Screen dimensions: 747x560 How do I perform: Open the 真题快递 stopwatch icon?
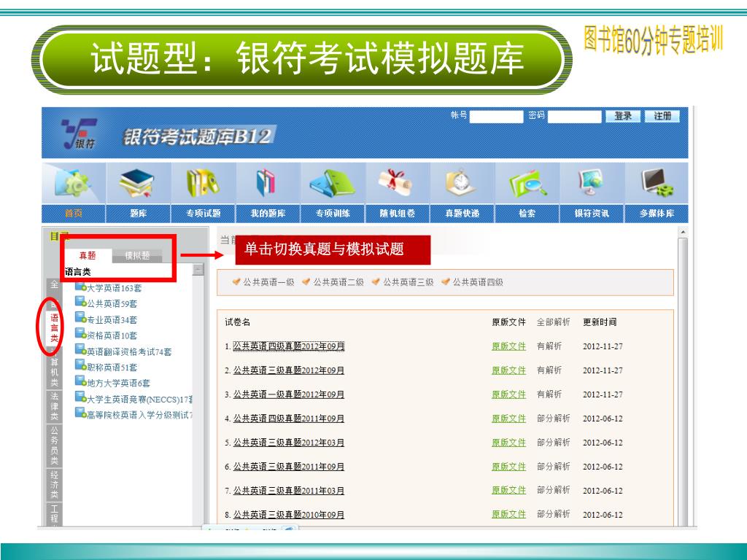[x=462, y=184]
